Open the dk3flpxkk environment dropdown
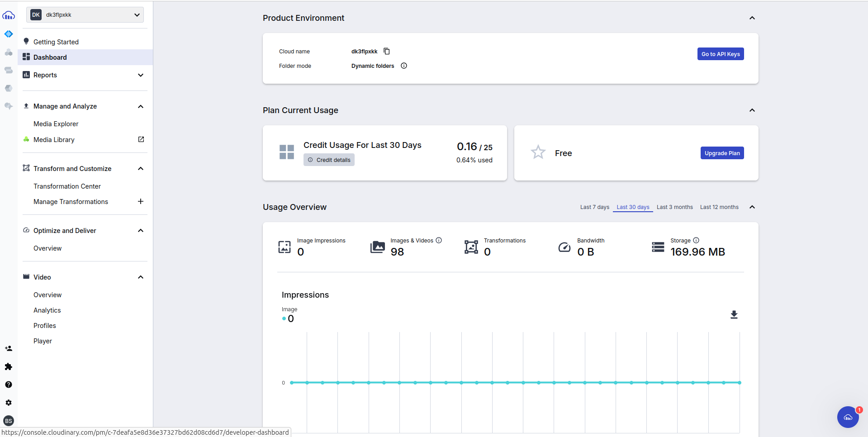The image size is (868, 437). [85, 14]
